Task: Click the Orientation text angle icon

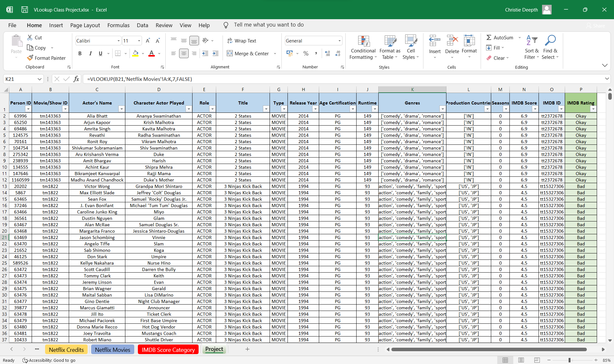Action: pyautogui.click(x=205, y=41)
